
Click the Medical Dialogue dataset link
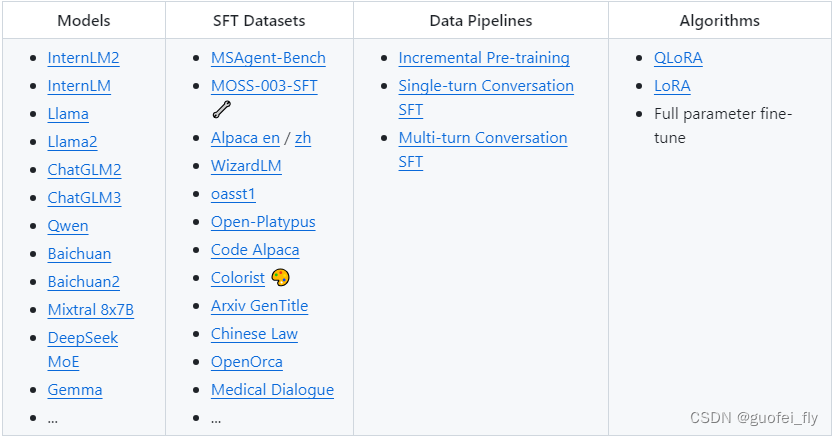click(x=272, y=390)
